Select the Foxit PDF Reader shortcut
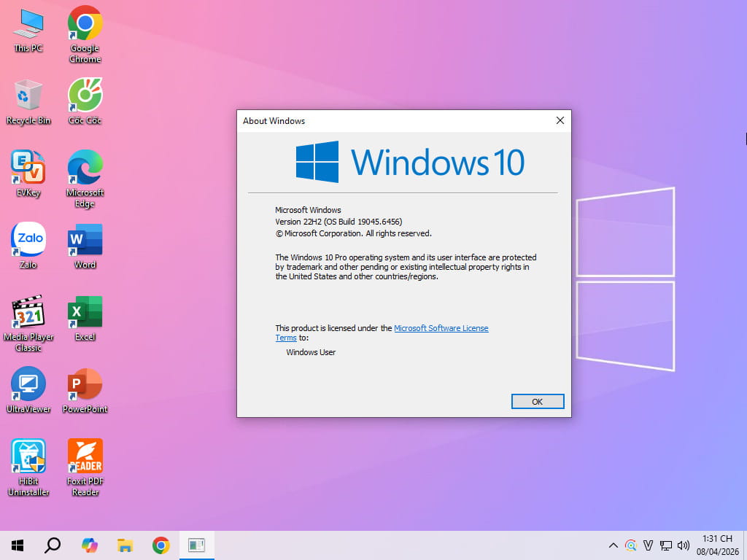This screenshot has height=560, width=747. tap(85, 467)
